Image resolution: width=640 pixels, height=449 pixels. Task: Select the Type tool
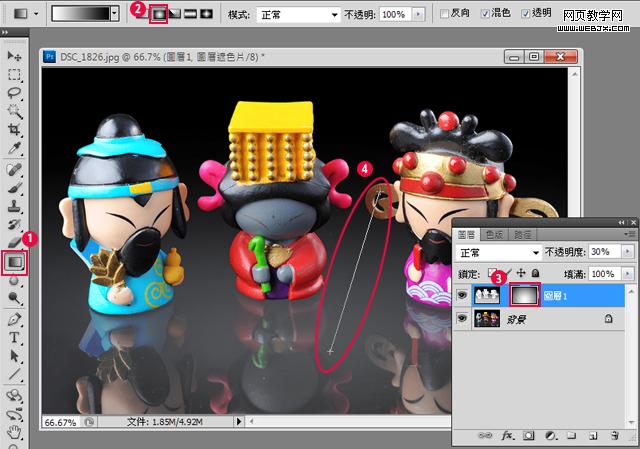click(14, 338)
